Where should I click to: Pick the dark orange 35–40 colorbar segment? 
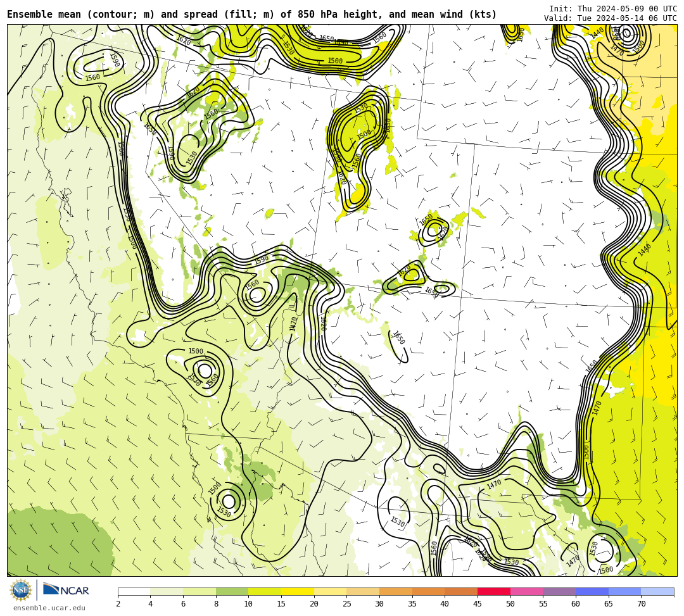click(428, 591)
